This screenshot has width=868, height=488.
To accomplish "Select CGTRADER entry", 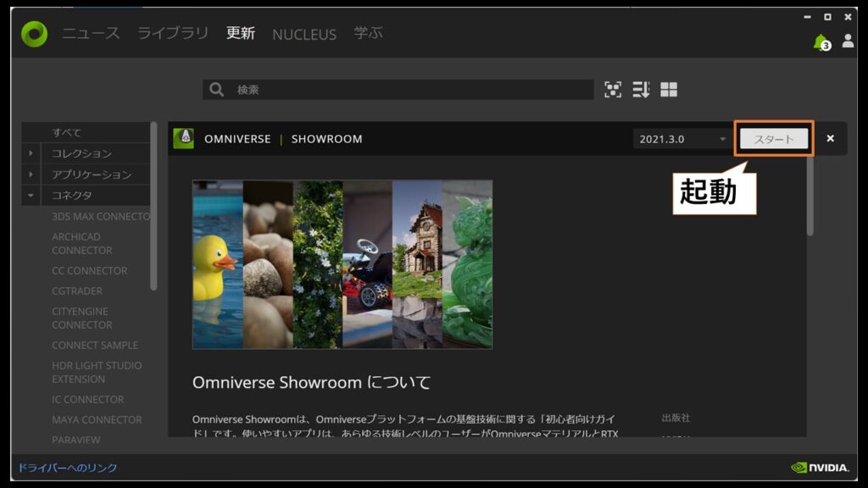I will coord(77,291).
